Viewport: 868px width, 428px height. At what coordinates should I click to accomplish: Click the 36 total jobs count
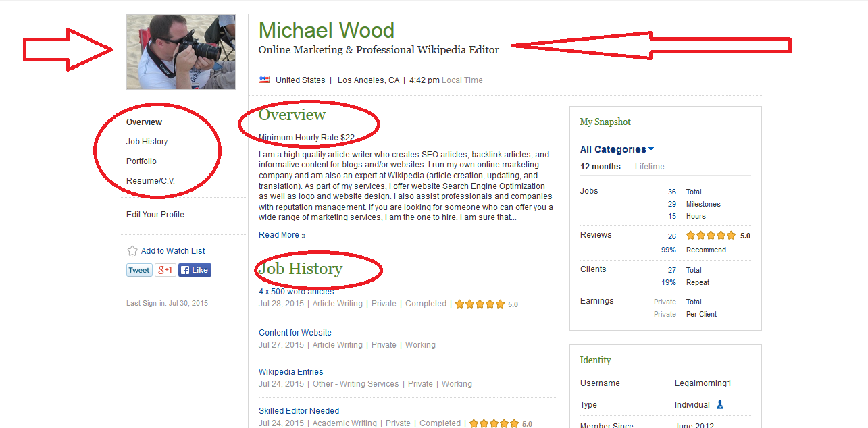pos(672,192)
